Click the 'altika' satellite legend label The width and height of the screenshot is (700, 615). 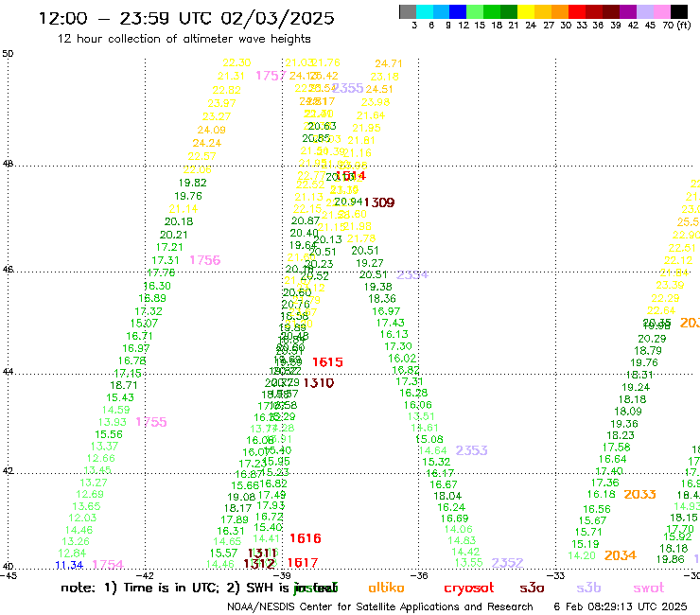click(386, 588)
